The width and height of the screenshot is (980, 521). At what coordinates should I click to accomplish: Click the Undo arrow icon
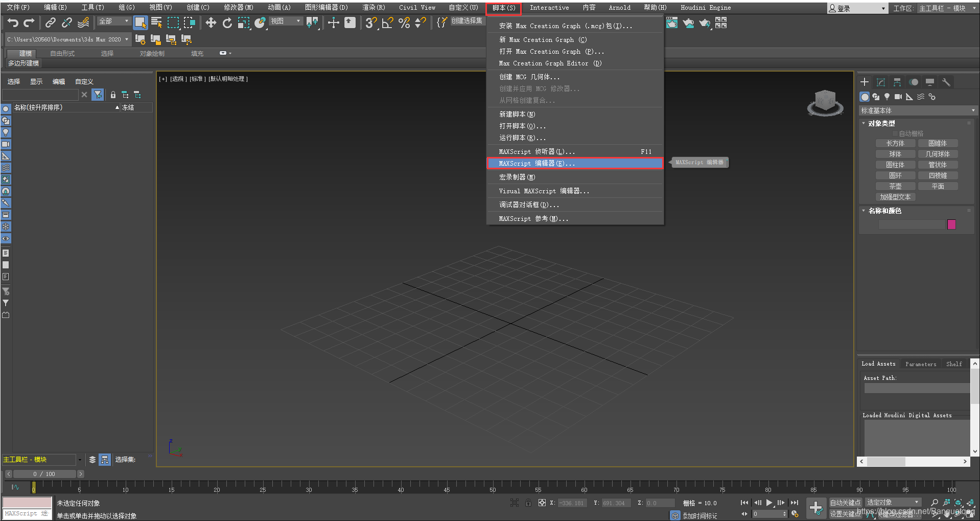[x=13, y=22]
